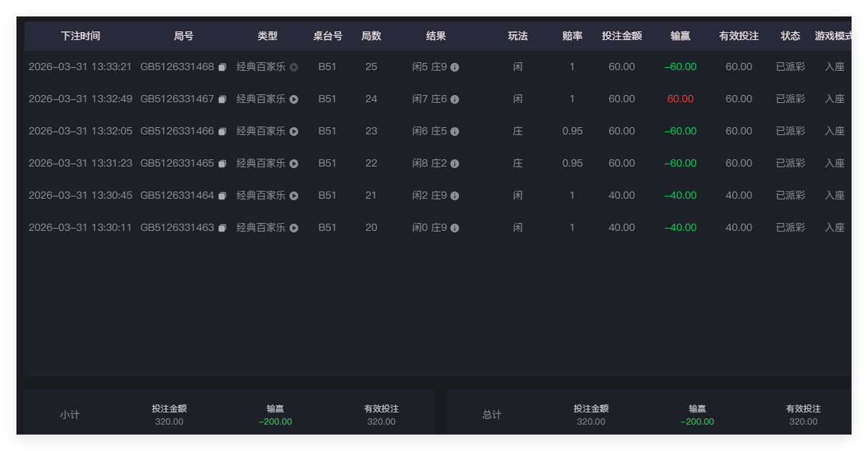Open info details for 闲2 庄9 result

click(x=454, y=195)
